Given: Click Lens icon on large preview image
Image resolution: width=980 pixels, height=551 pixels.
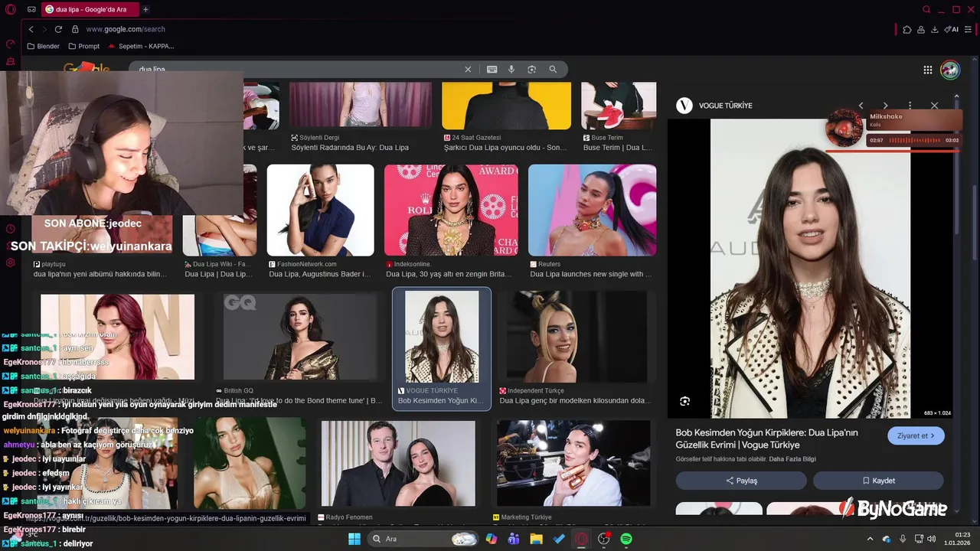Looking at the screenshot, I should pyautogui.click(x=684, y=401).
